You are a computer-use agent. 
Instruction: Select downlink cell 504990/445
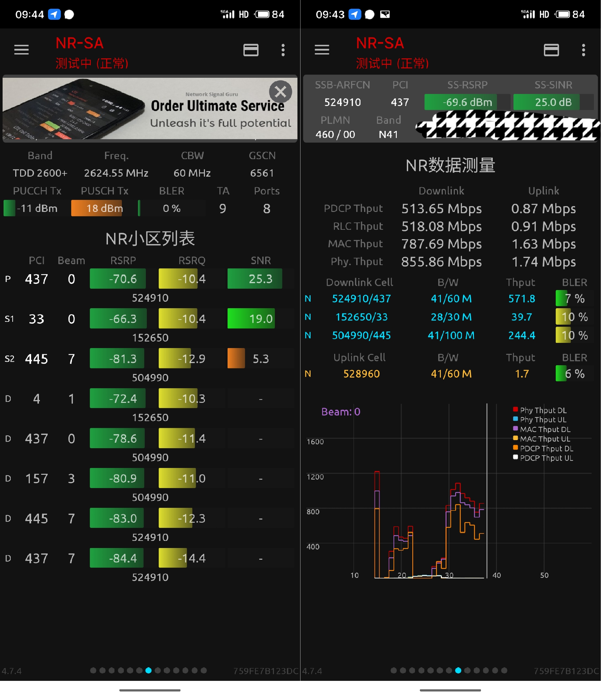point(361,335)
